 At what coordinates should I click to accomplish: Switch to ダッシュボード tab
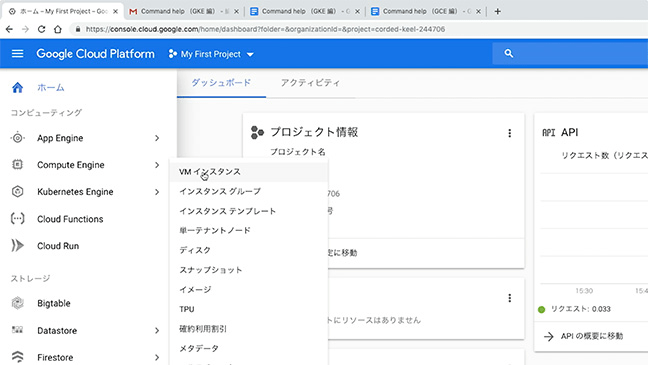click(x=221, y=83)
